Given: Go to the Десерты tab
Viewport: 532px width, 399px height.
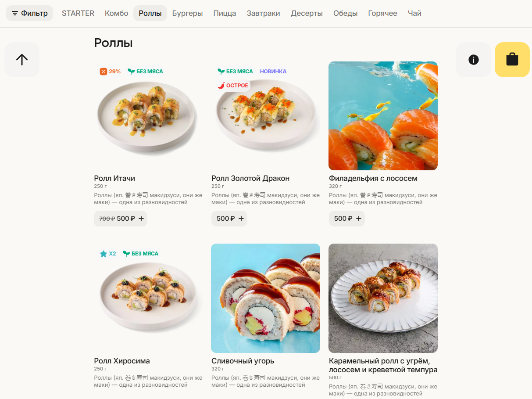Looking at the screenshot, I should [x=307, y=13].
